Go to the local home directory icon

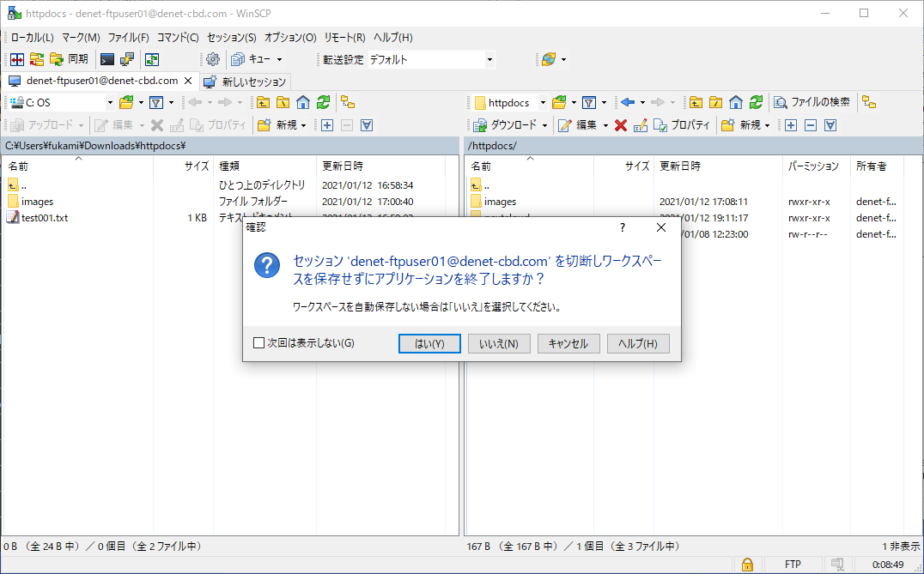pos(303,102)
